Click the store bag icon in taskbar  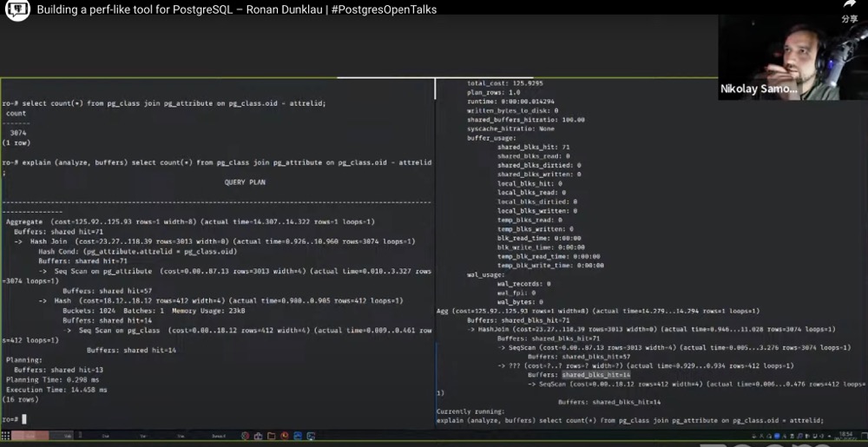coord(259,436)
